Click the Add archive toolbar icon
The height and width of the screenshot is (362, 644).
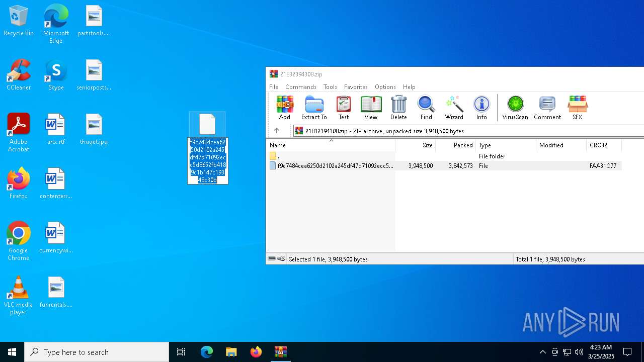tap(285, 108)
